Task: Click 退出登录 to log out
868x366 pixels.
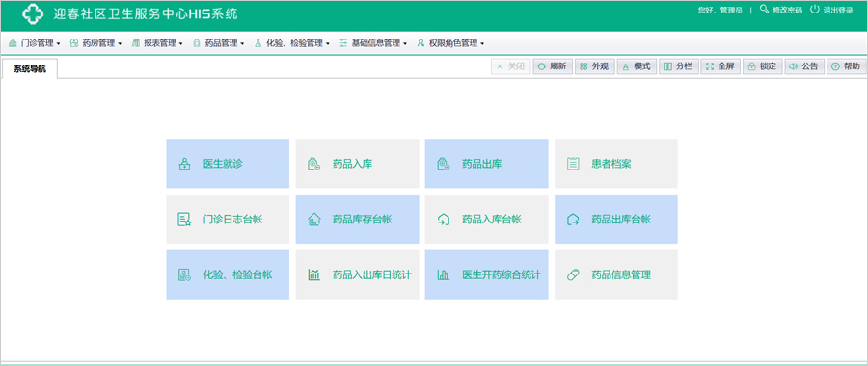Action: tap(831, 10)
